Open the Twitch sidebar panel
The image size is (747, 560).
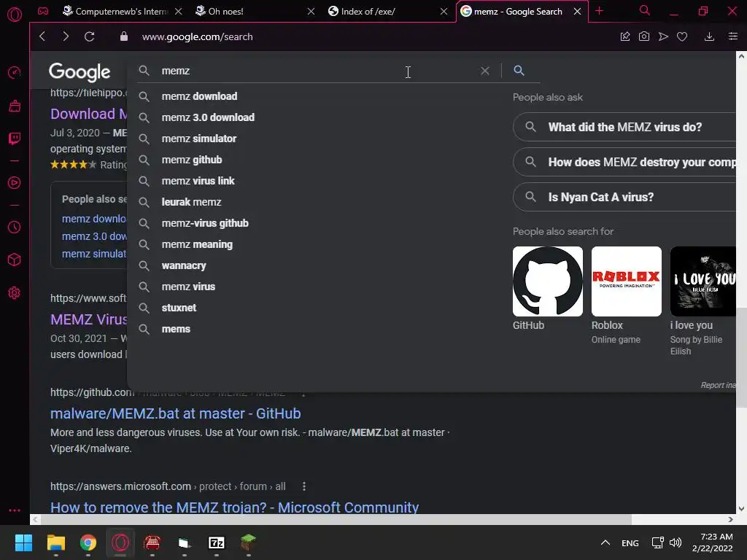(15, 139)
